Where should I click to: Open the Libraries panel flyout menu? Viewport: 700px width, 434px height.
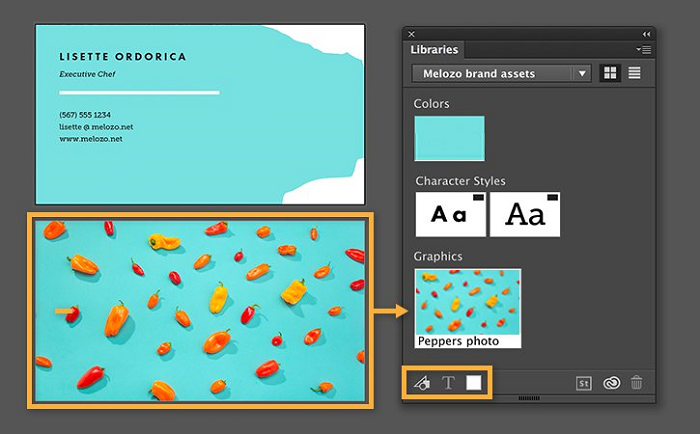[644, 50]
